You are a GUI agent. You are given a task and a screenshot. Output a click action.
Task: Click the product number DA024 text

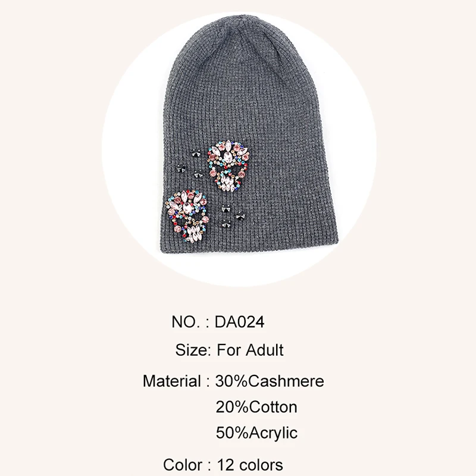click(x=240, y=322)
